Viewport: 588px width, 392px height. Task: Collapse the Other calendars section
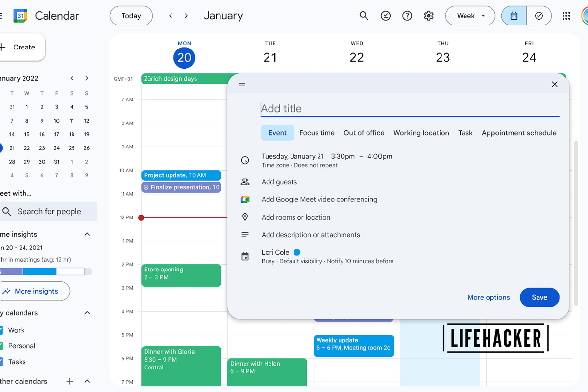[87, 381]
